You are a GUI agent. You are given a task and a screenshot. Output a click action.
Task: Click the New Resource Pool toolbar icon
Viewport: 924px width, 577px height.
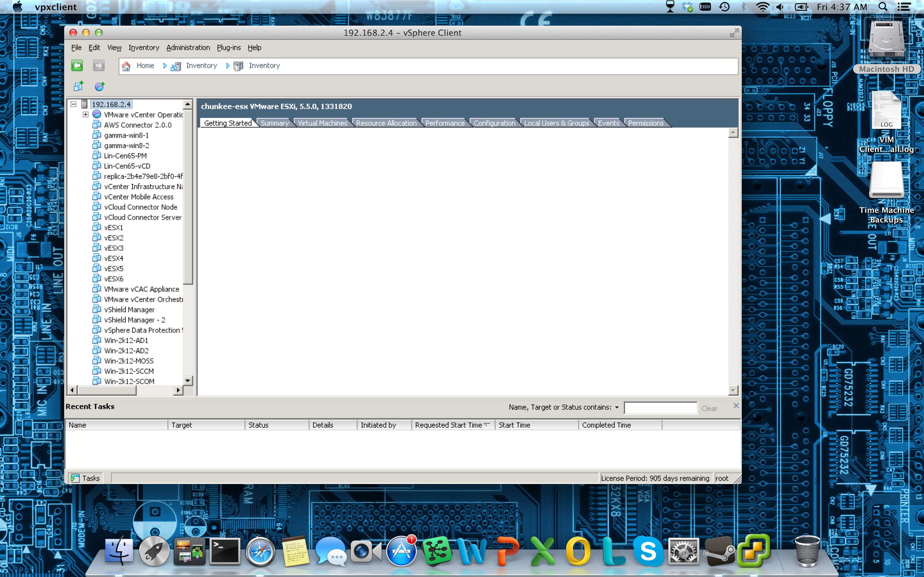point(99,87)
